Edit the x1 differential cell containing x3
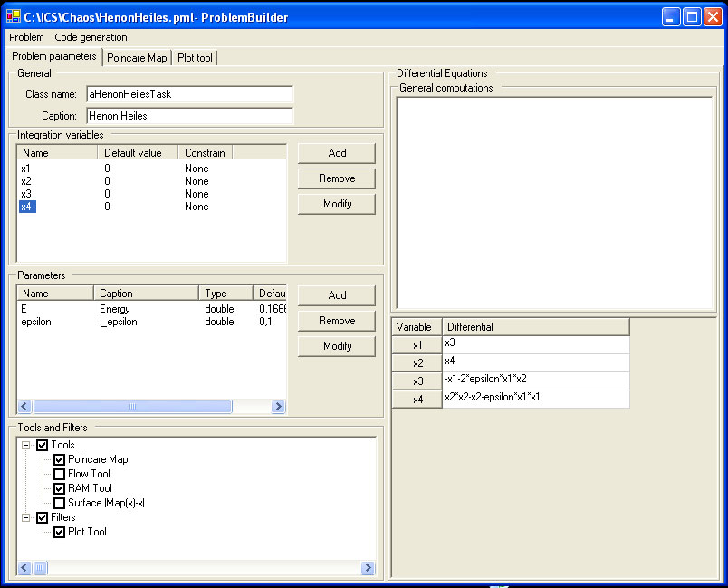 pos(536,344)
